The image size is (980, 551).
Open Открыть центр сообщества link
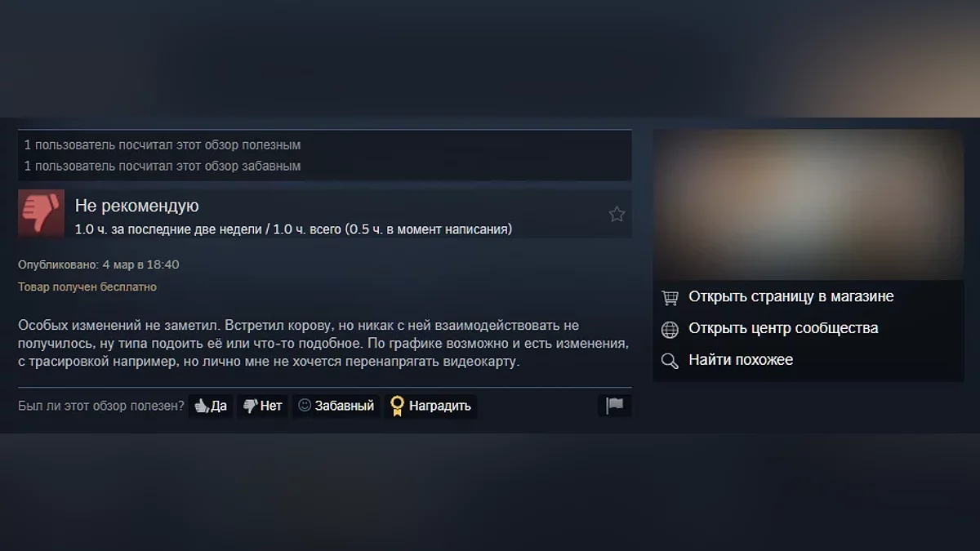[x=783, y=328]
